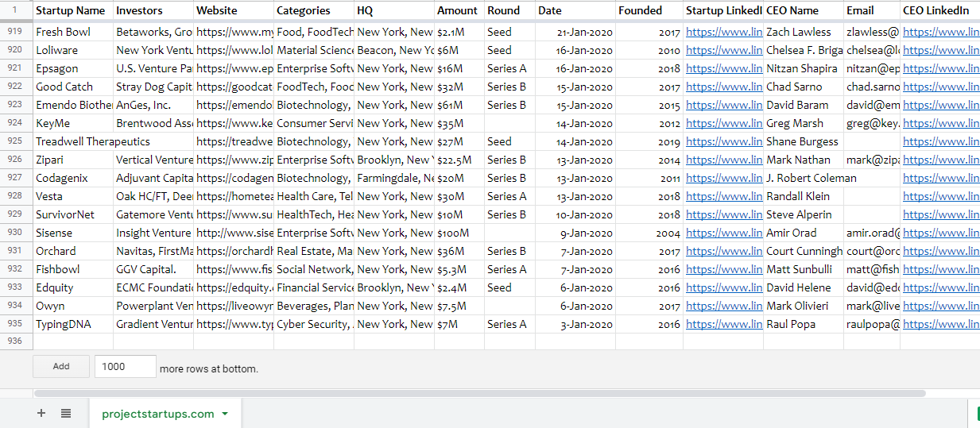The height and width of the screenshot is (428, 980).
Task: Select row number 919
Action: click(x=16, y=32)
